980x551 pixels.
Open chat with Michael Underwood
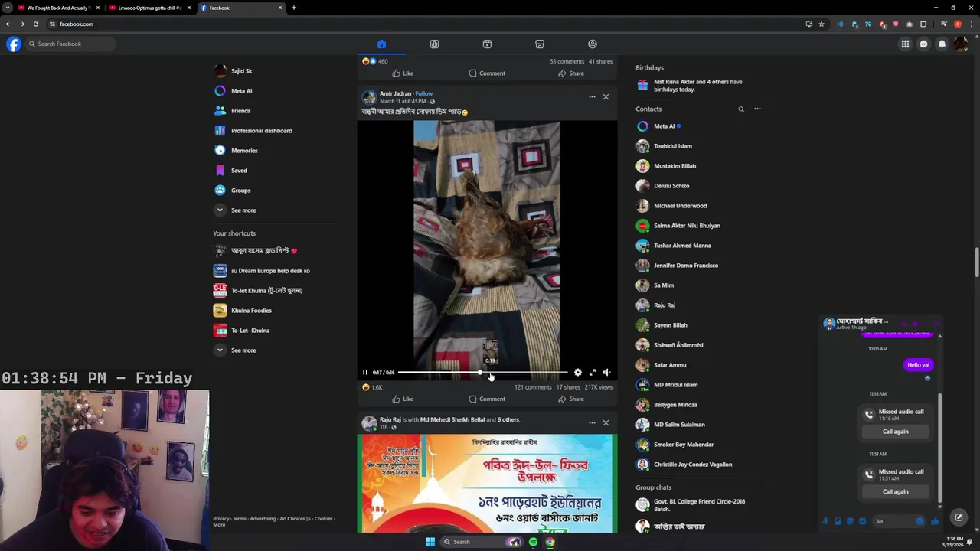click(x=698, y=205)
